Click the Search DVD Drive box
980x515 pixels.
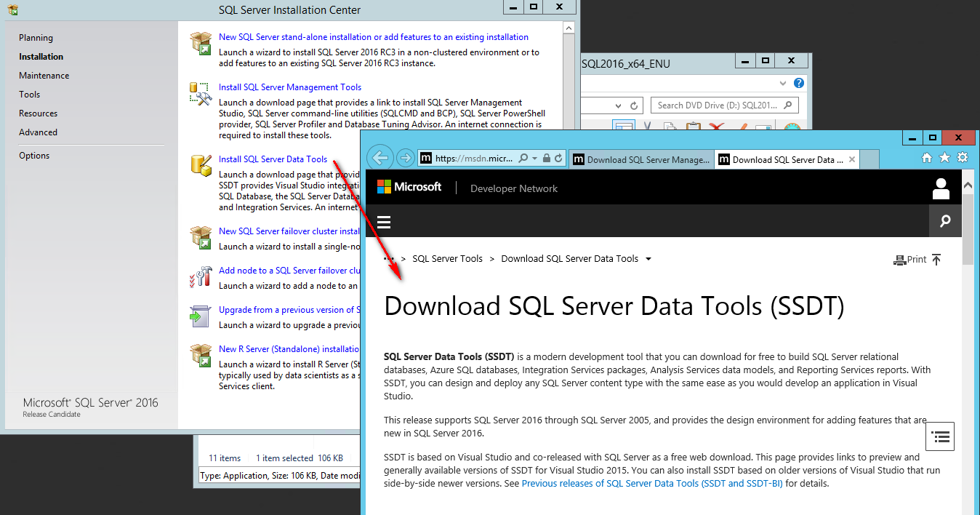point(725,105)
